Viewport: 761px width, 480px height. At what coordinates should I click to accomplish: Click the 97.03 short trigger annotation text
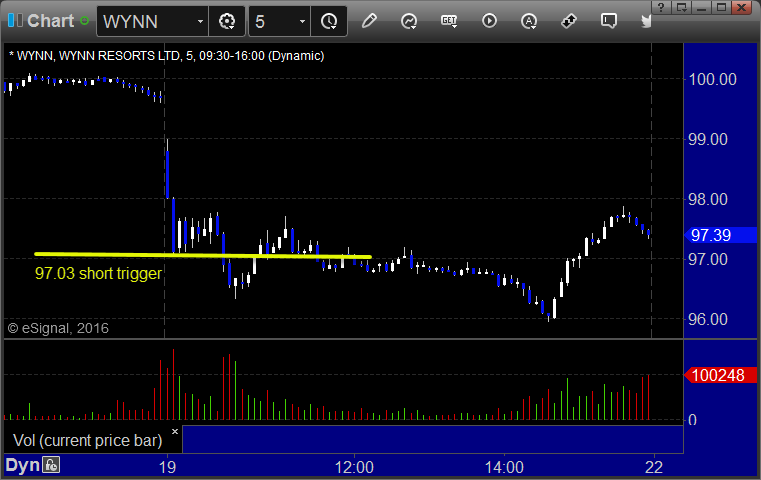click(x=98, y=273)
